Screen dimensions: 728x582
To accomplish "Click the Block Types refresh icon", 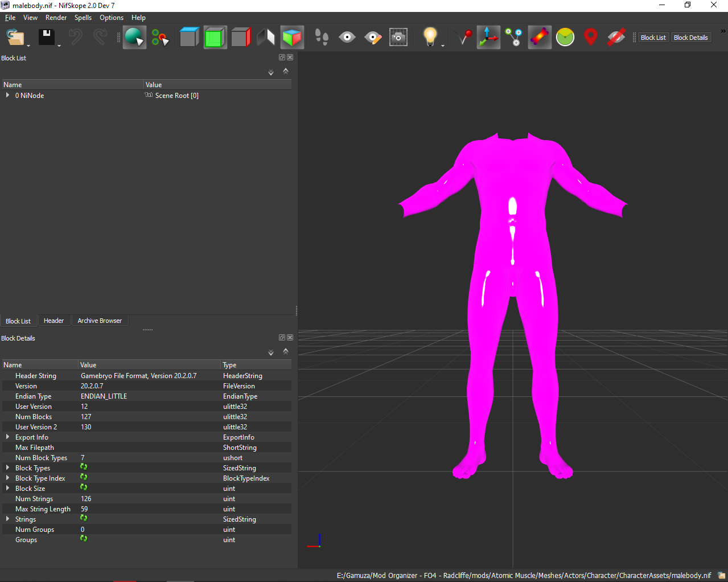I will click(84, 467).
